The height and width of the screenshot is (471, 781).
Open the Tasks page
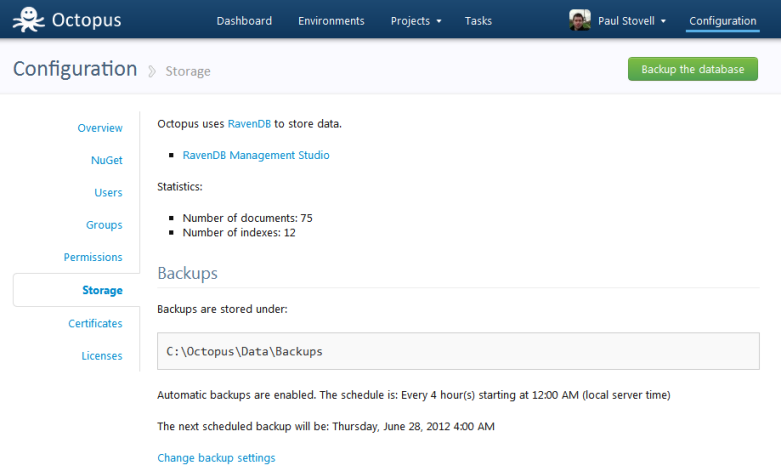[478, 21]
